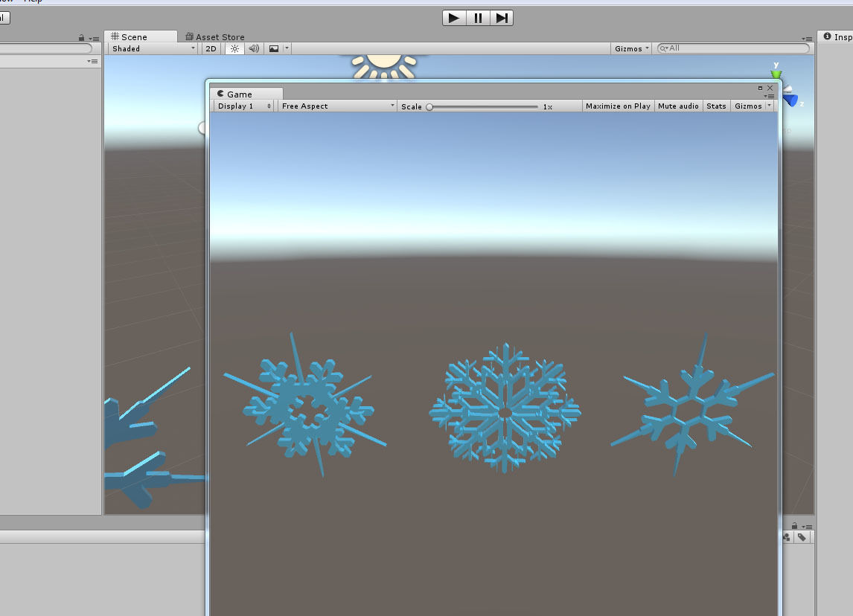This screenshot has height=616, width=853.
Task: Toggle Maximize on Play
Action: (618, 106)
